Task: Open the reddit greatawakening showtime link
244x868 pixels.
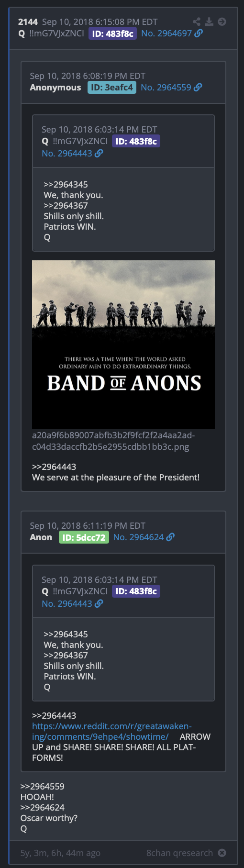Action: coord(111,731)
